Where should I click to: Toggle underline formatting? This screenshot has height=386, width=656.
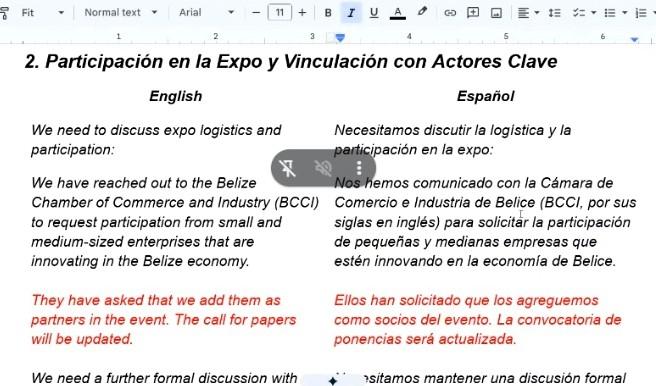coord(374,13)
